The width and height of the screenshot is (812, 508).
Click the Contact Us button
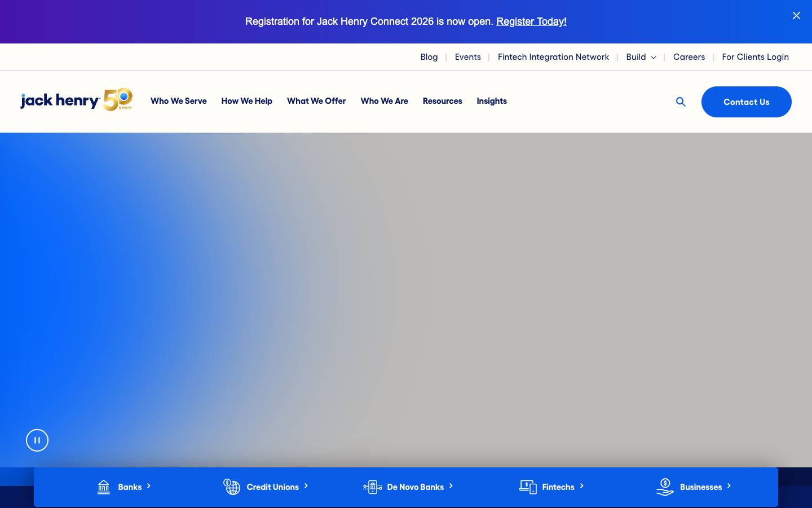click(746, 102)
